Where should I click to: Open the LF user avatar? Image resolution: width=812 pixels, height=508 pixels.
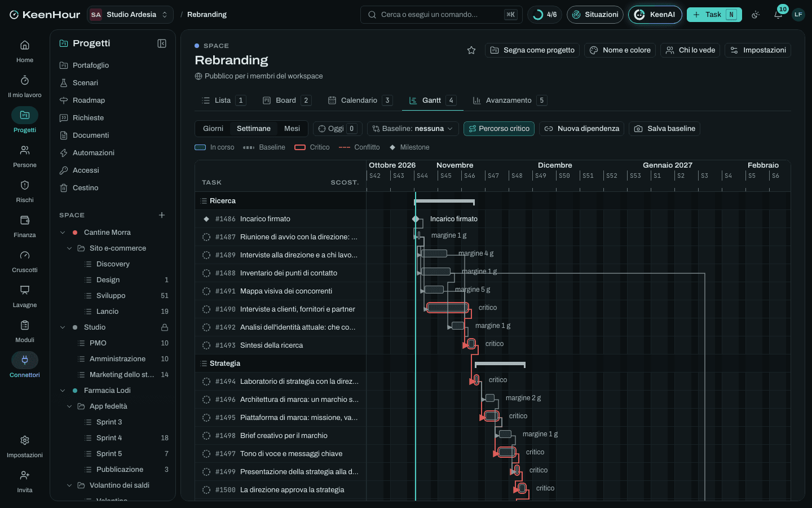click(x=798, y=15)
